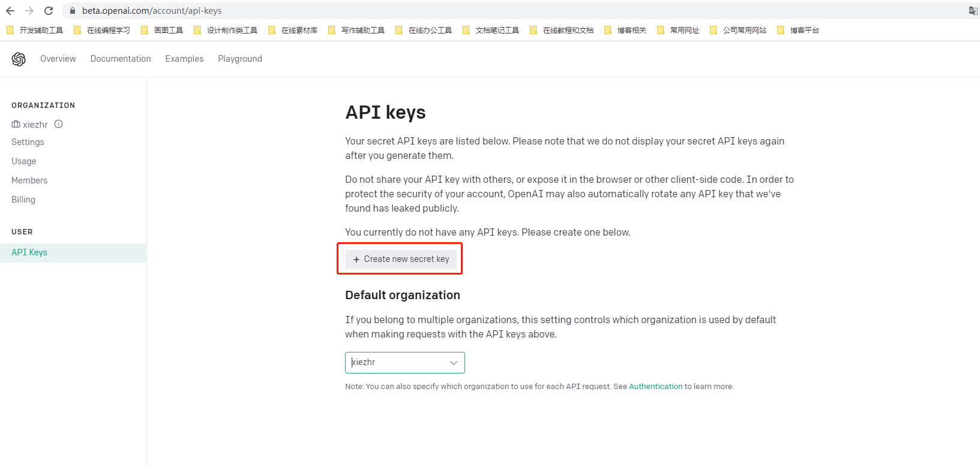Switch to the Playground page
This screenshot has width=980, height=467.
click(x=240, y=59)
